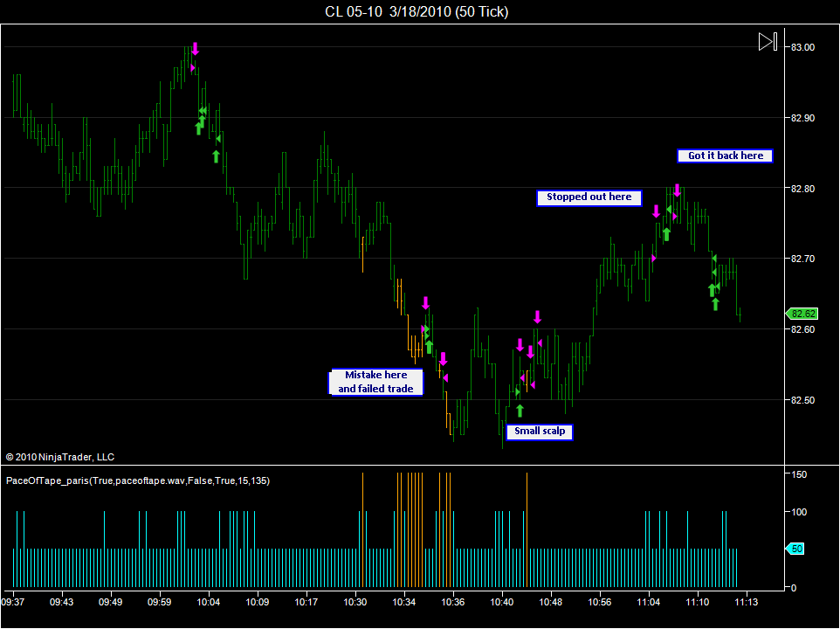This screenshot has width=840, height=629.
Task: Click the 10:04 time axis label
Action: coord(209,602)
